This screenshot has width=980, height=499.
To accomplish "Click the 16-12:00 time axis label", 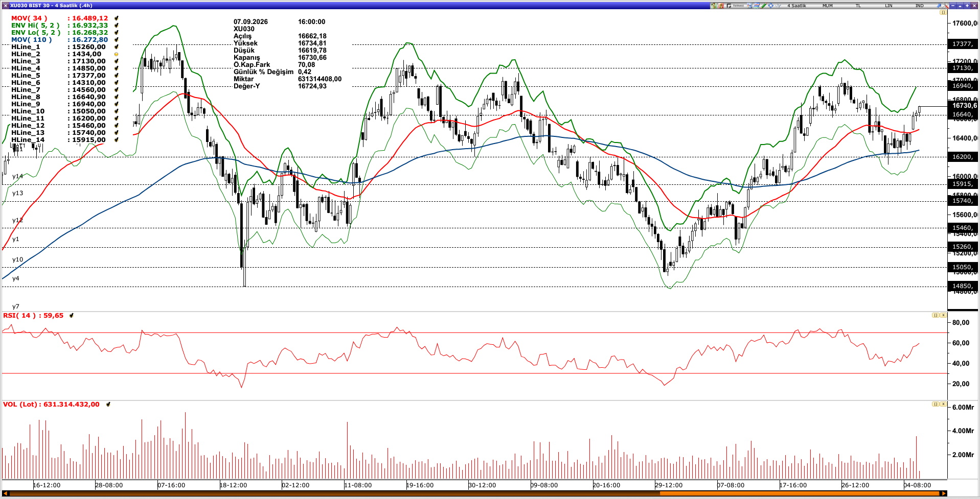I will tap(47, 485).
